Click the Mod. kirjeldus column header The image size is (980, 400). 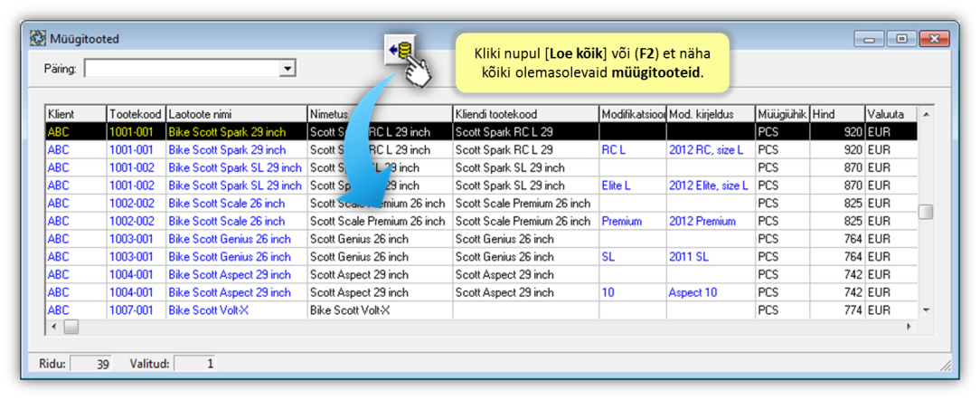[x=711, y=115]
